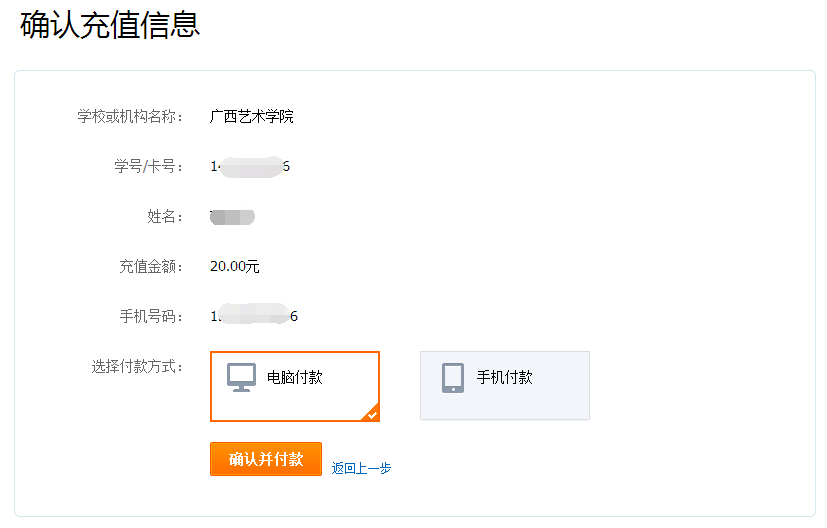Click the 充值金额 field label
Viewport: 827px width, 528px height.
[x=150, y=266]
